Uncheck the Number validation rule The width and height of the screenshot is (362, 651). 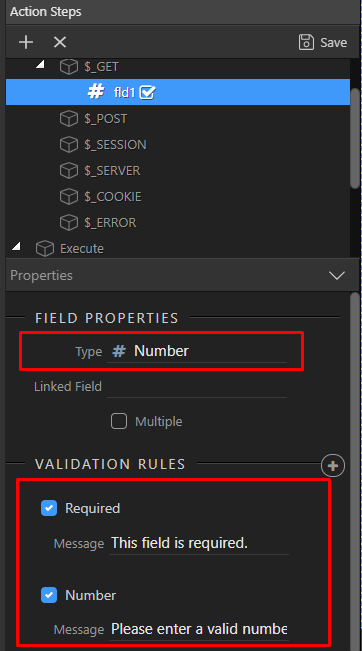pos(49,595)
